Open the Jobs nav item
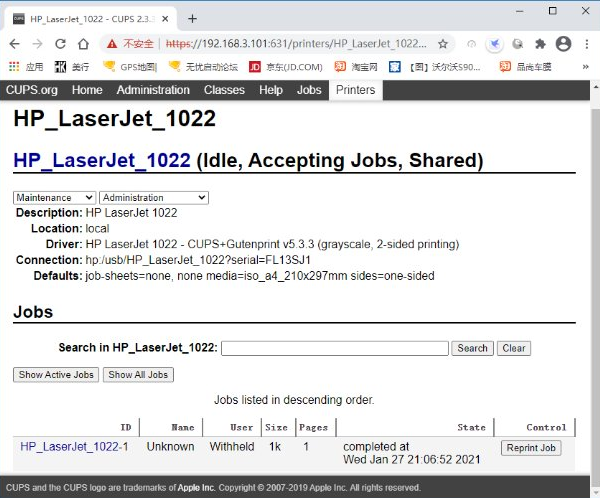The width and height of the screenshot is (600, 498). click(x=309, y=90)
